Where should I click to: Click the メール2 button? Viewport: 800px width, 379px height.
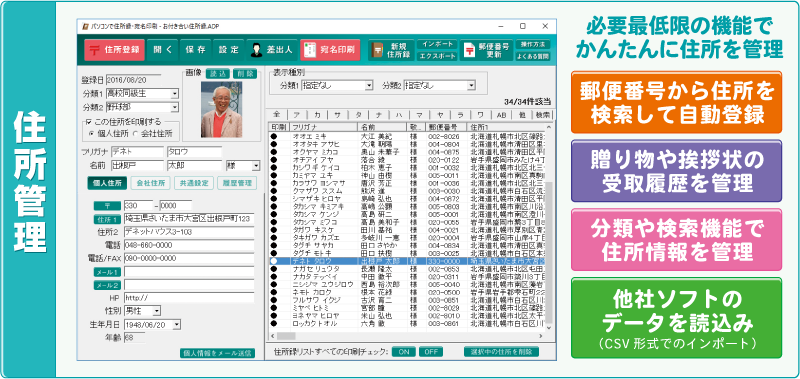coord(107,285)
